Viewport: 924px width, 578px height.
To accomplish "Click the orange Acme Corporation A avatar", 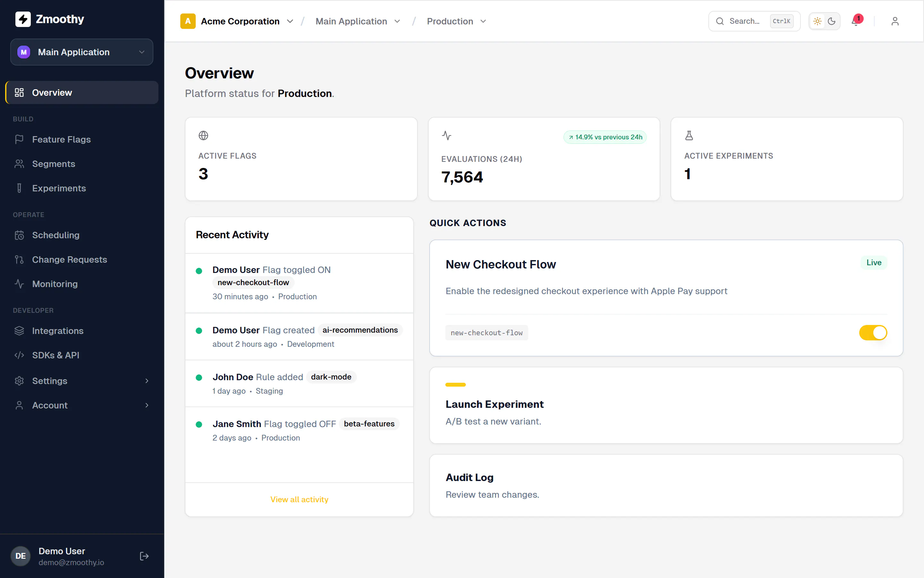I will pyautogui.click(x=188, y=22).
